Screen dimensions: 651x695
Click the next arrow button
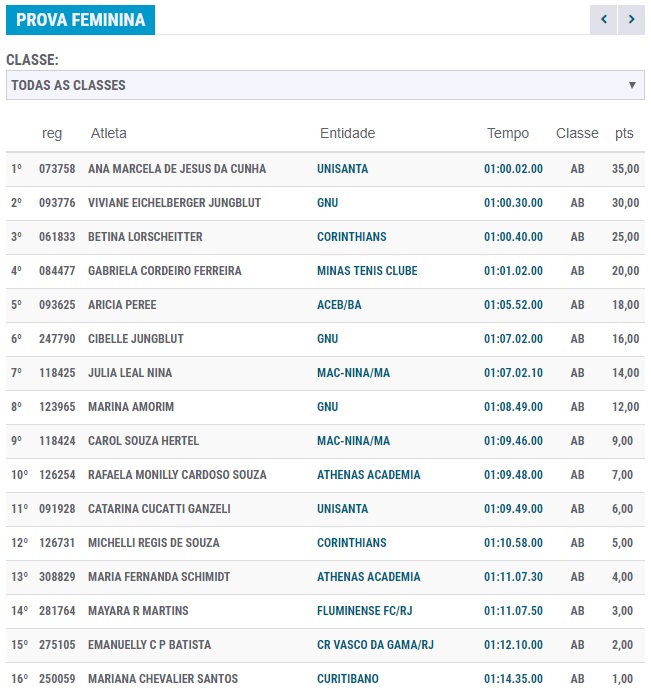(631, 20)
